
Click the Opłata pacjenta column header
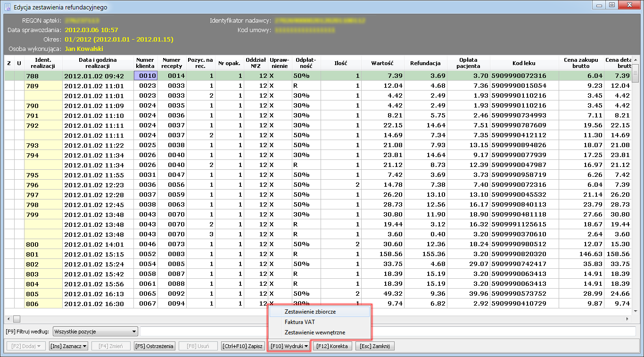point(468,63)
